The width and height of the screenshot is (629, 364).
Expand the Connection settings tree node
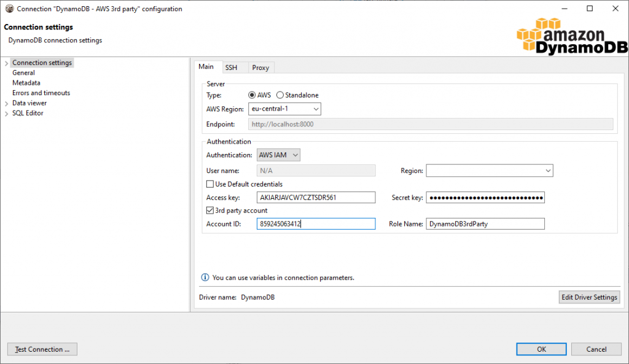(x=6, y=63)
